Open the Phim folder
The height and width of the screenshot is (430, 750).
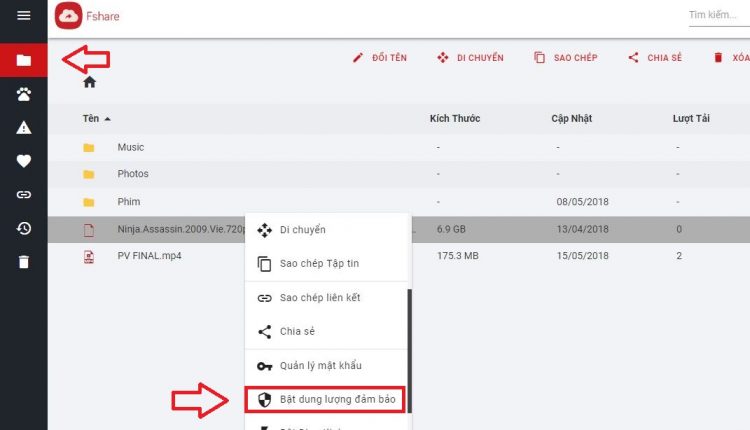[x=129, y=202]
